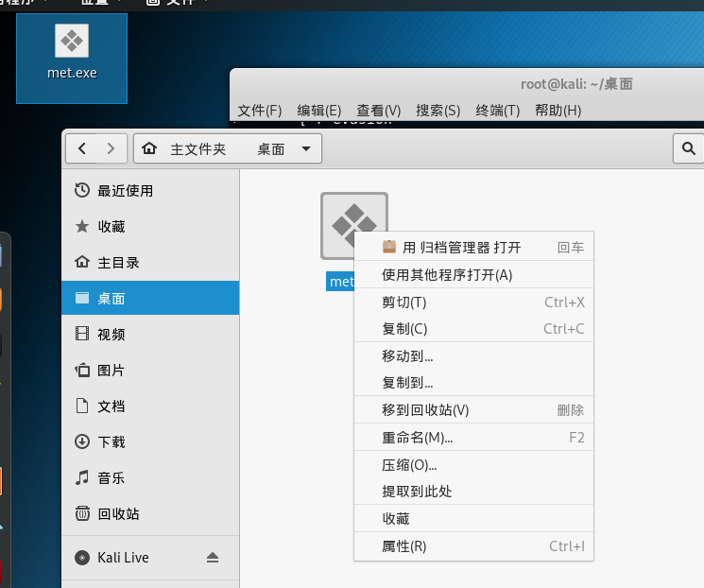This screenshot has height=588, width=704.
Task: Expand the path bar dropdown arrow
Action: click(306, 148)
